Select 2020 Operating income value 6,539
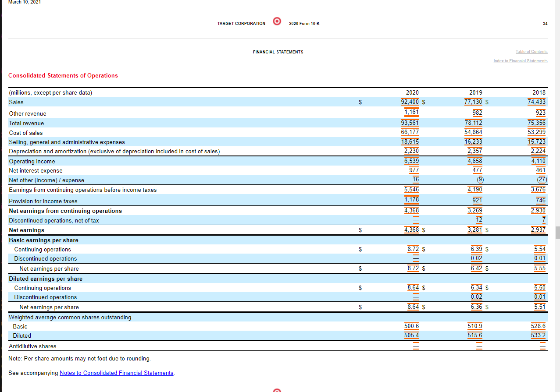 click(412, 161)
